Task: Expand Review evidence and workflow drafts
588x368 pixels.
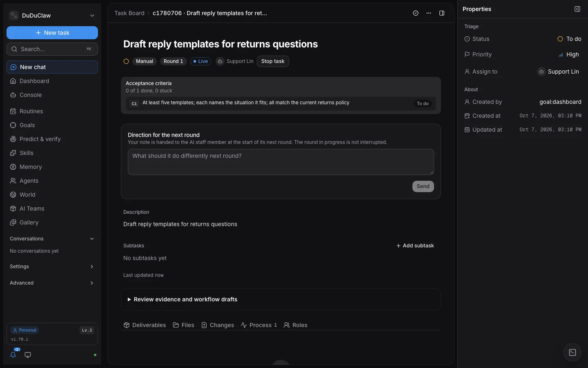Action: [x=281, y=299]
